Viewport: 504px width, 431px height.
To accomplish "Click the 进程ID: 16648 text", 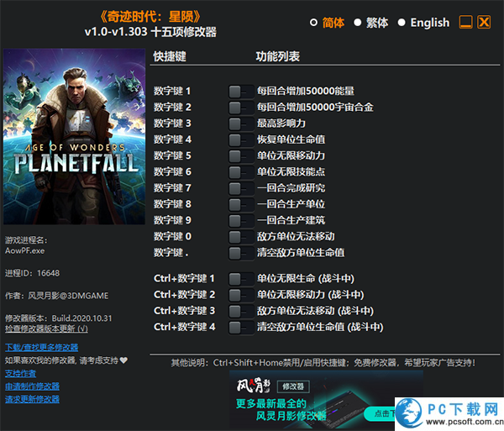I will [32, 274].
